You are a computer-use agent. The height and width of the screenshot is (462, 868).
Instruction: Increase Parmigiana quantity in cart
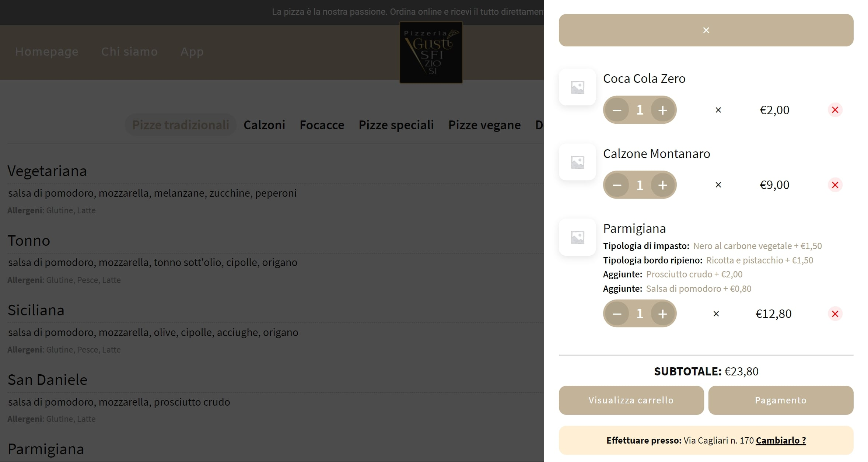(x=662, y=314)
